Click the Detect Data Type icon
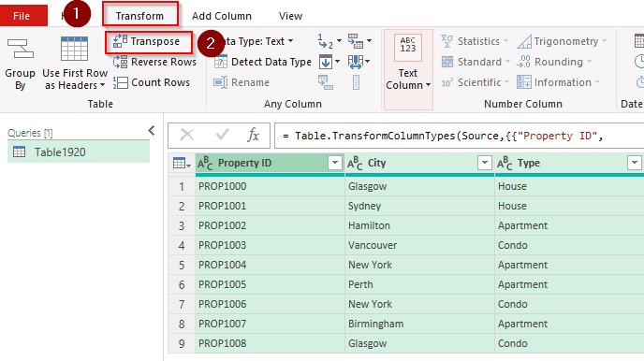The image size is (644, 361). tap(221, 62)
